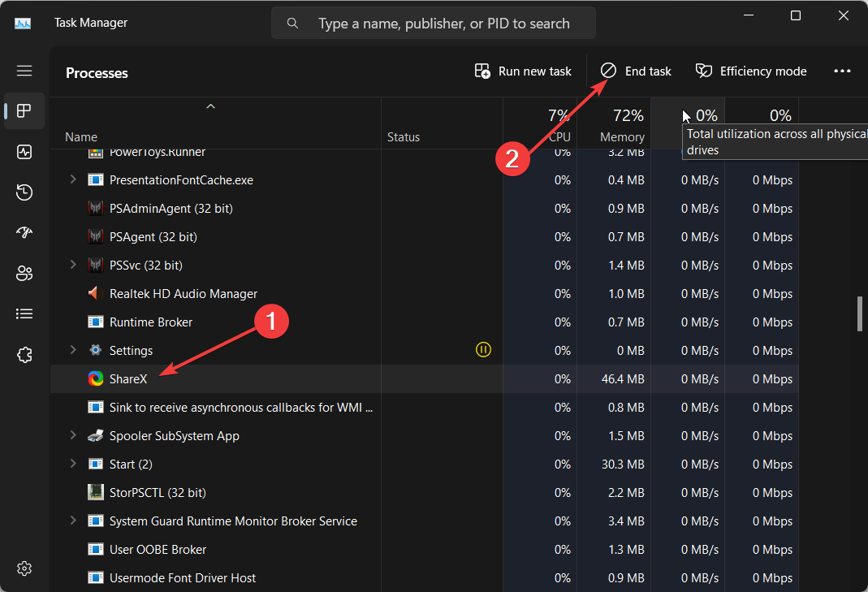The image size is (868, 592).
Task: Click the Settings process gear icon
Action: point(96,350)
